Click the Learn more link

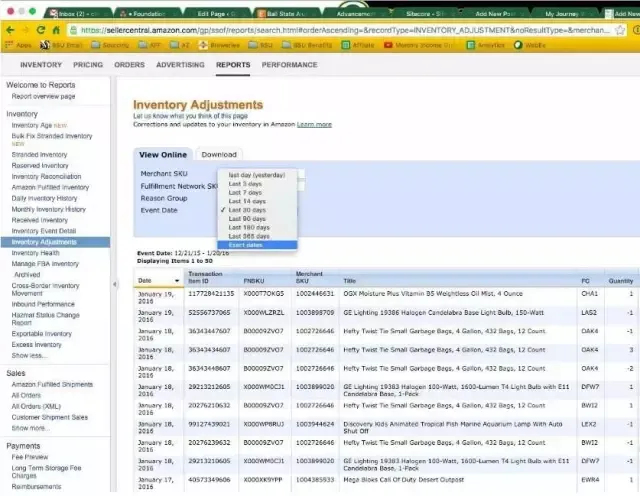[314, 124]
